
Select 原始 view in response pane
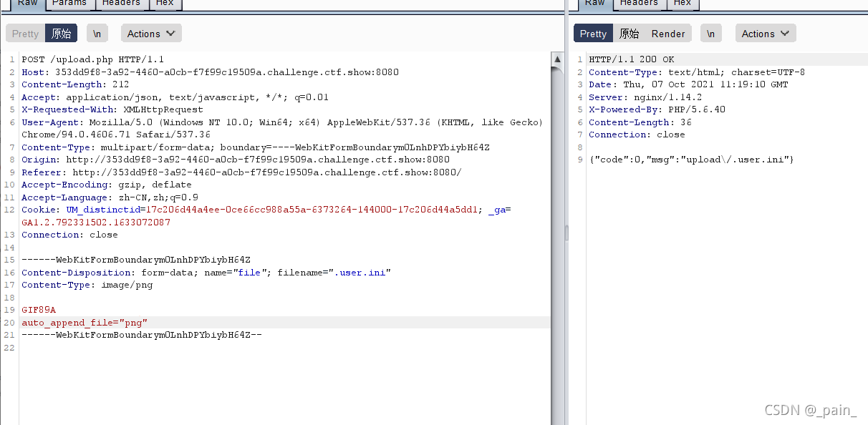click(x=629, y=34)
